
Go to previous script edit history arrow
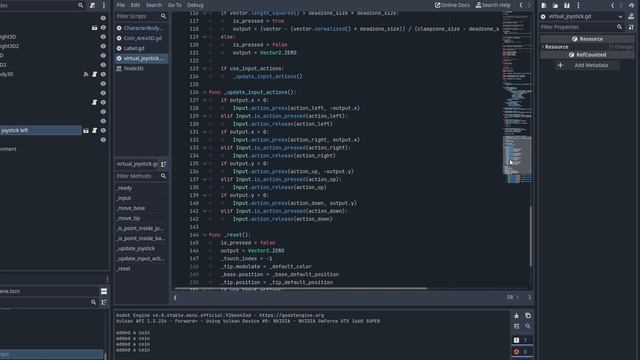click(x=521, y=5)
